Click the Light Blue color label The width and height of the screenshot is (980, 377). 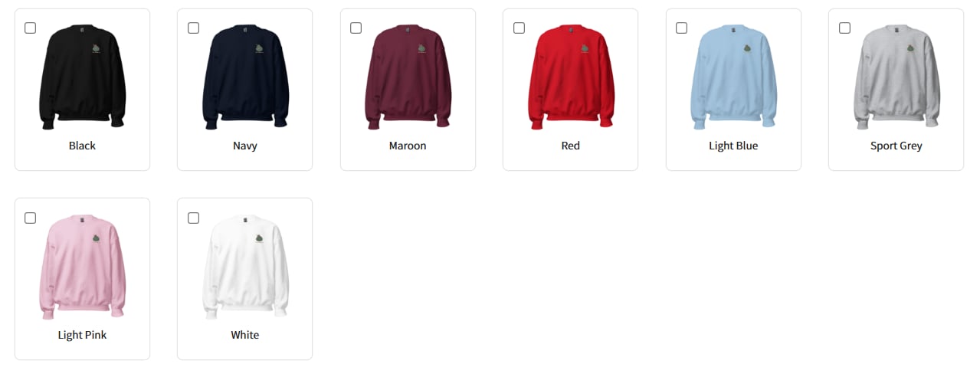click(733, 146)
